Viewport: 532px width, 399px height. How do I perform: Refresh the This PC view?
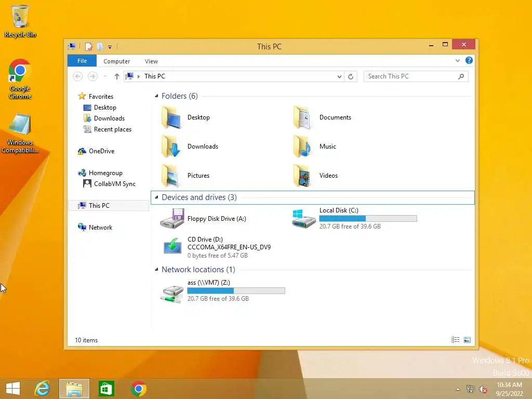coord(351,77)
